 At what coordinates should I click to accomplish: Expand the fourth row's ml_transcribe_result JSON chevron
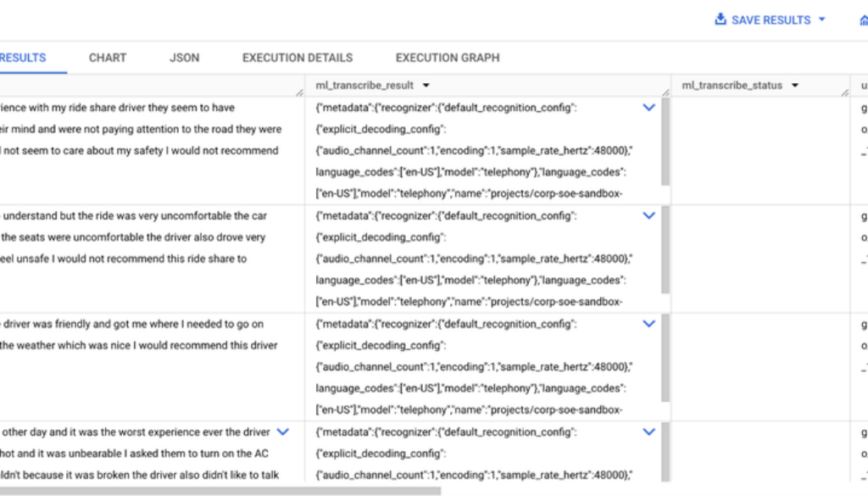point(649,432)
